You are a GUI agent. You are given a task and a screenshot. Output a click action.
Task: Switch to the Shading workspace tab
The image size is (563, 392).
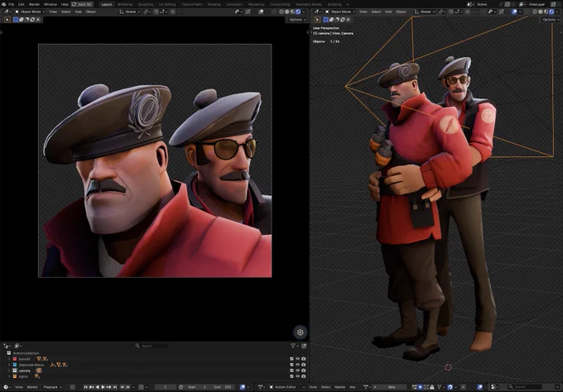(x=214, y=4)
